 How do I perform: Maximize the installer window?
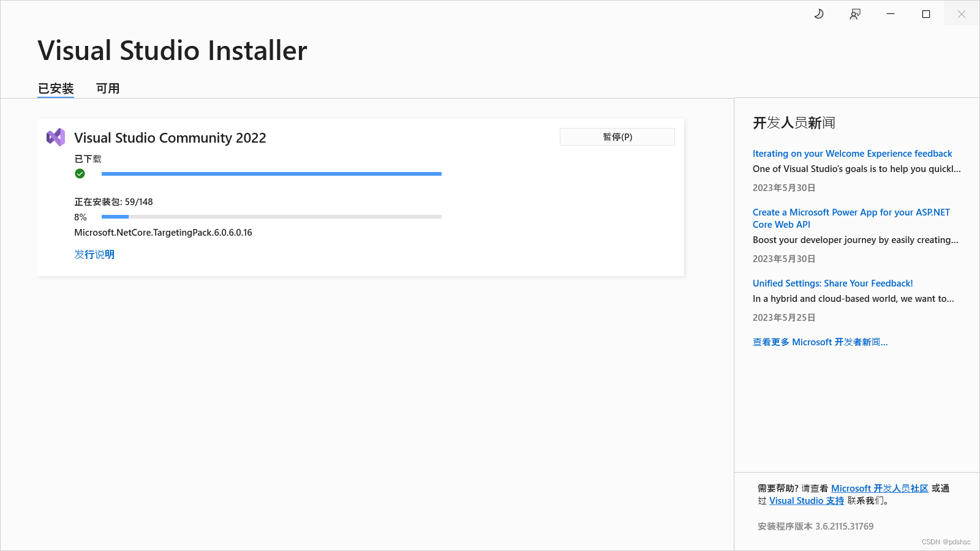(x=926, y=13)
